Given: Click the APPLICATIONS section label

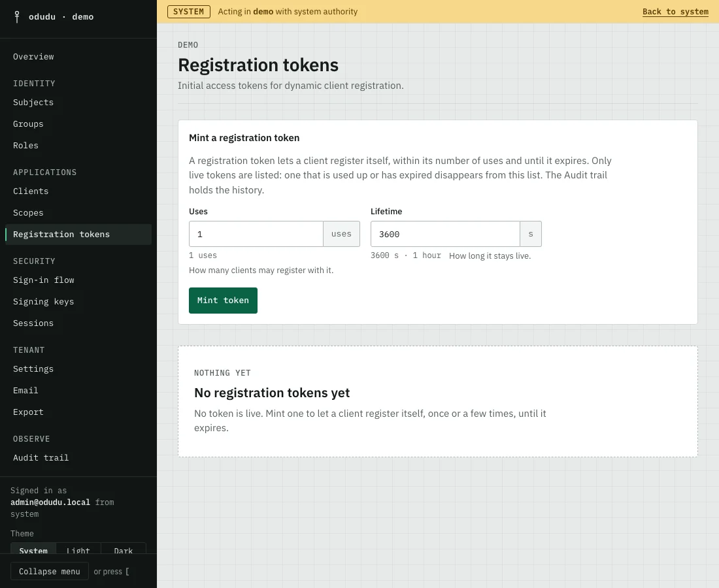Looking at the screenshot, I should click(x=45, y=172).
